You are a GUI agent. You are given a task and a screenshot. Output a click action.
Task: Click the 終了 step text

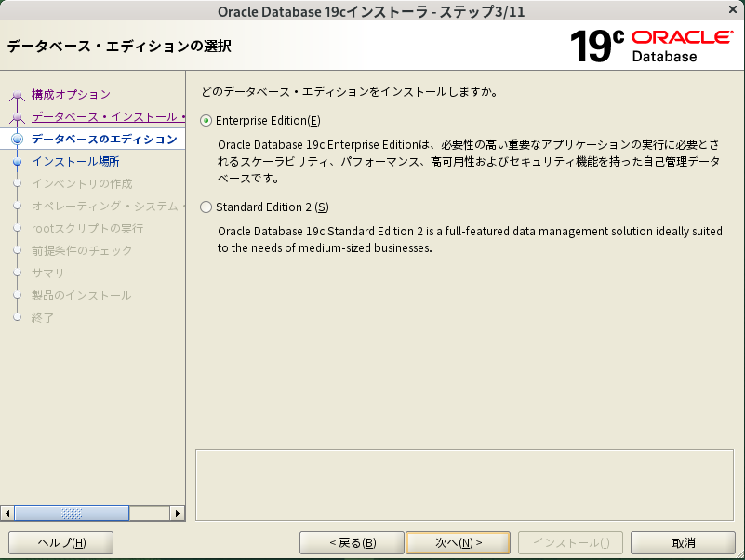(43, 318)
